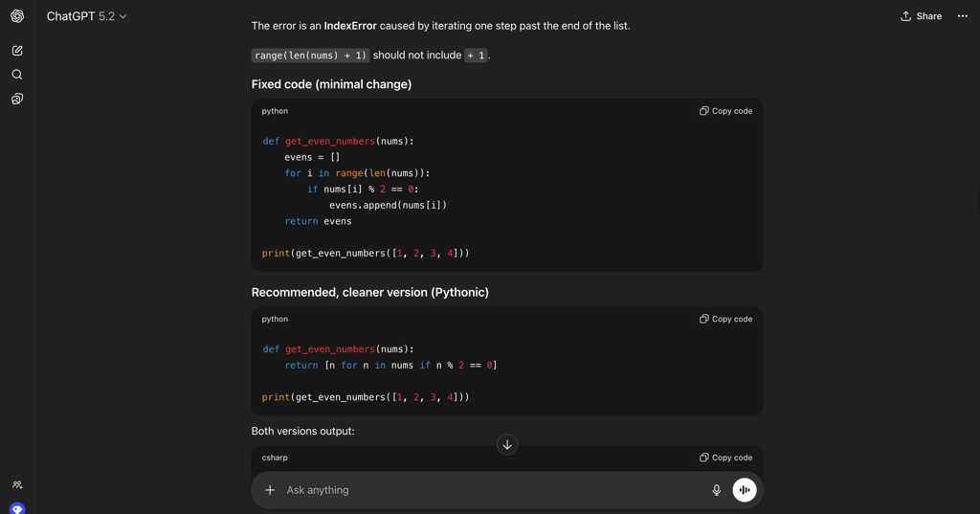Open the three-dot more options menu
This screenshot has height=514, width=980.
click(x=963, y=16)
